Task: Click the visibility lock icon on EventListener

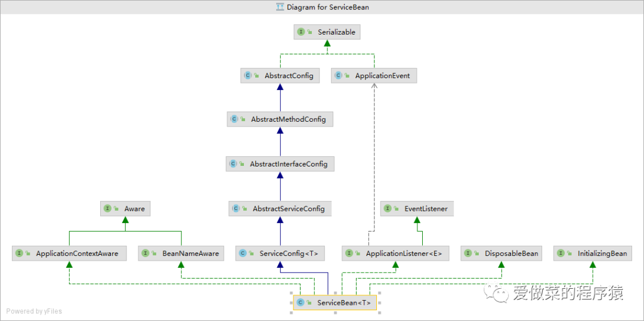Action: coord(397,209)
